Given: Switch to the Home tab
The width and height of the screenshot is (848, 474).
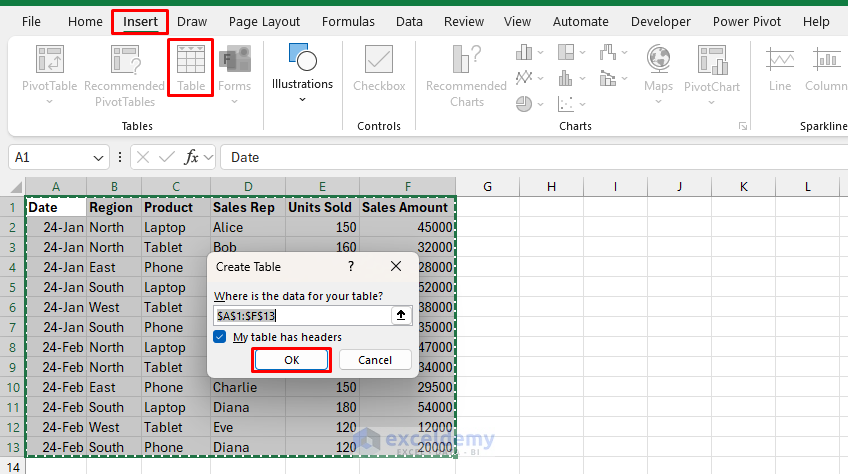Looking at the screenshot, I should point(85,22).
